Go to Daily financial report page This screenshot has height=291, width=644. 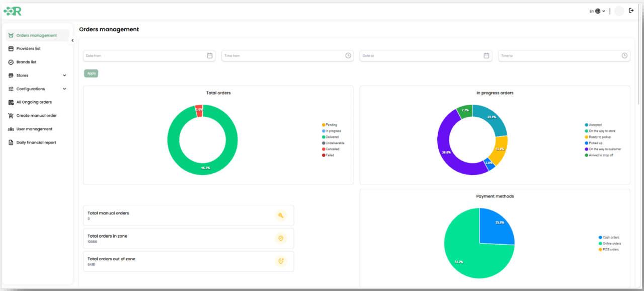[36, 142]
